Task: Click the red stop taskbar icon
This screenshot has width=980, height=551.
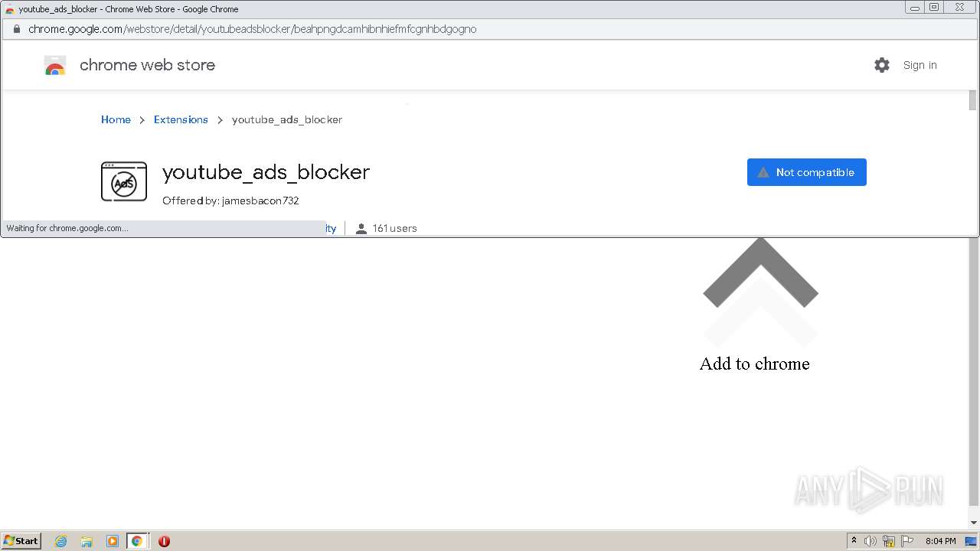Action: (x=164, y=541)
